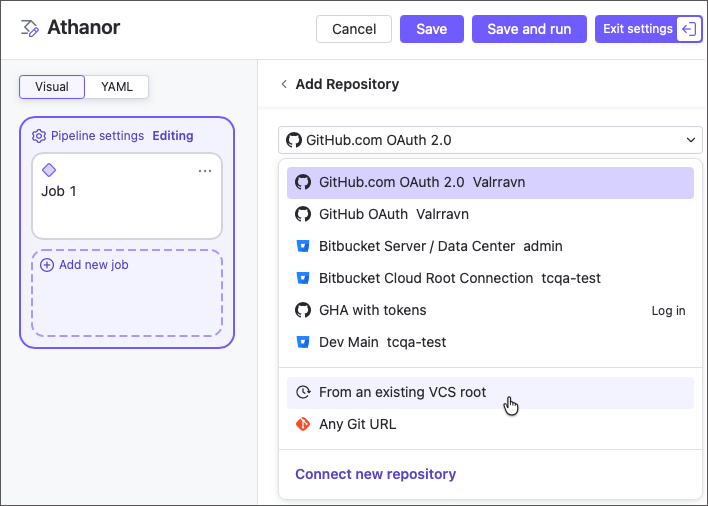Click the Add Repository heading
Screen dimensions: 708x506
coord(347,84)
